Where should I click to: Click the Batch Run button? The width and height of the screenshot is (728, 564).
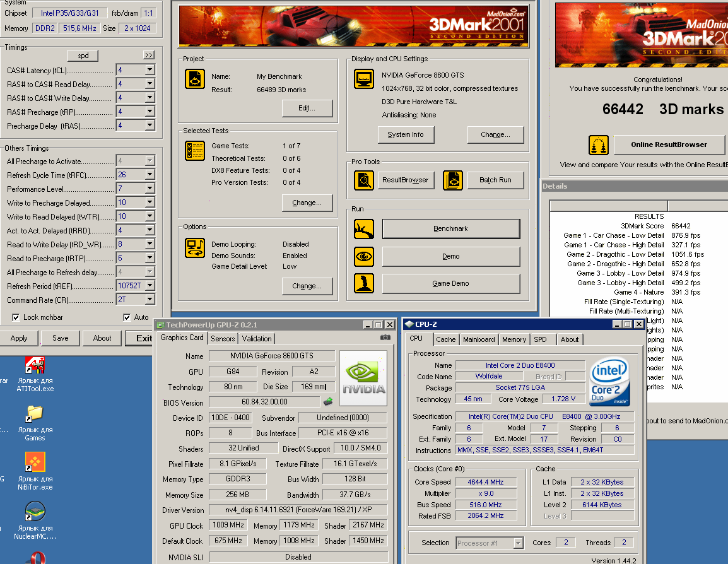coord(495,180)
